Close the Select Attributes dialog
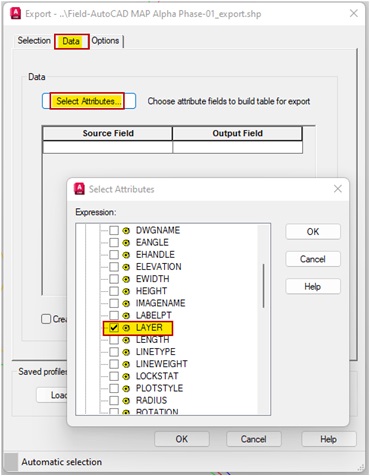370x476 pixels. [338, 189]
